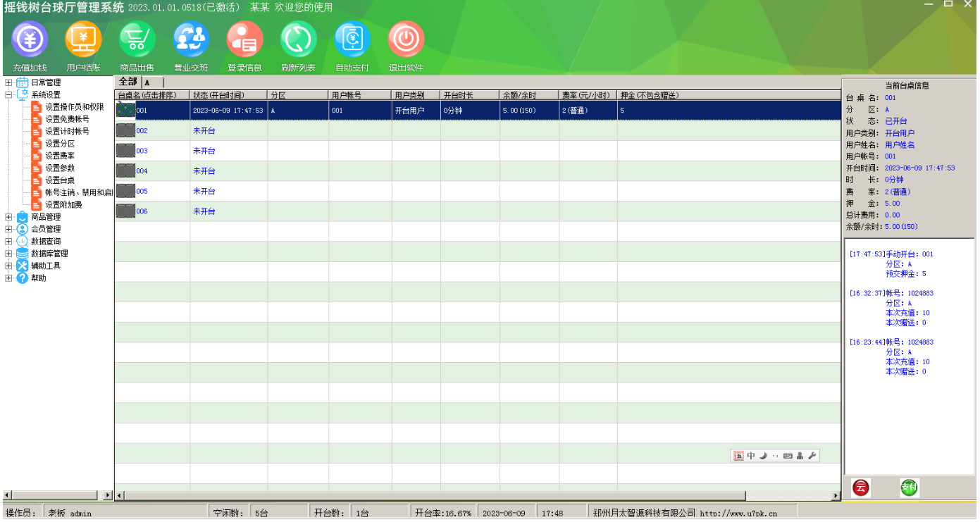This screenshot has width=980, height=522.
Task: Click table 006 thumbnail icon
Action: tap(125, 211)
